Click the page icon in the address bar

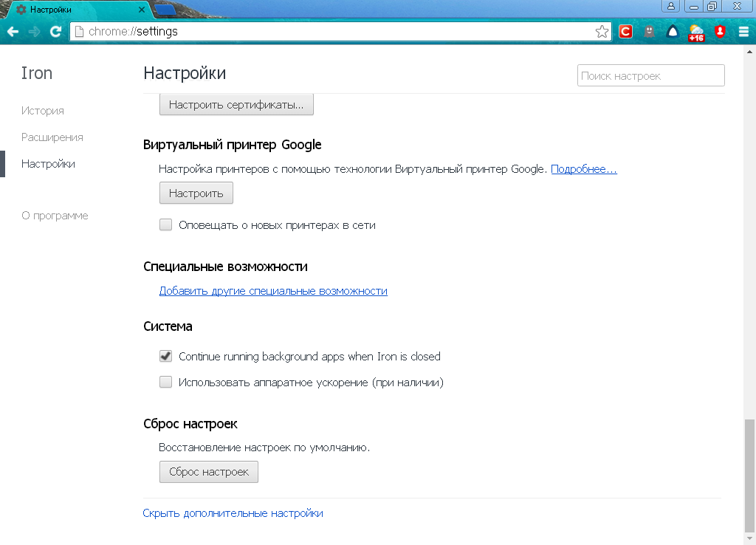80,32
